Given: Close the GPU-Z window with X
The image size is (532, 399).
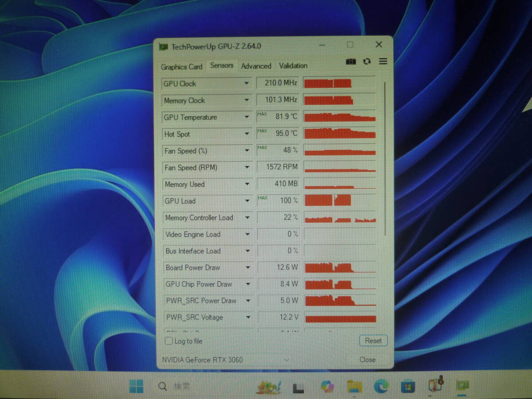Looking at the screenshot, I should pos(379,44).
